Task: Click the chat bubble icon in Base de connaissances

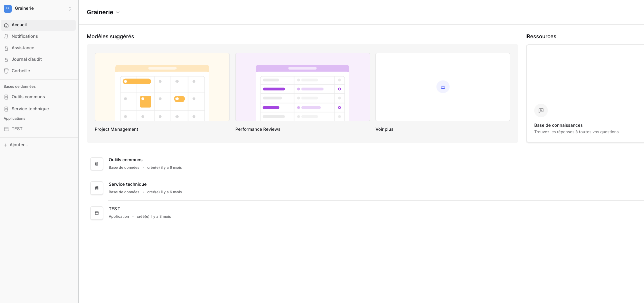Action: [541, 110]
